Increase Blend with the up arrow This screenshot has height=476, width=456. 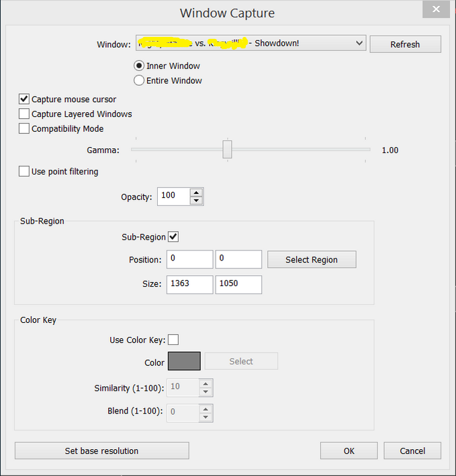click(x=206, y=410)
